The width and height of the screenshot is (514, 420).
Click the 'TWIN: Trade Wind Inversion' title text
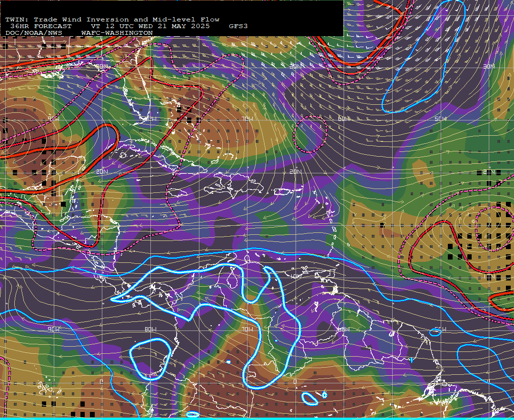pyautogui.click(x=67, y=20)
